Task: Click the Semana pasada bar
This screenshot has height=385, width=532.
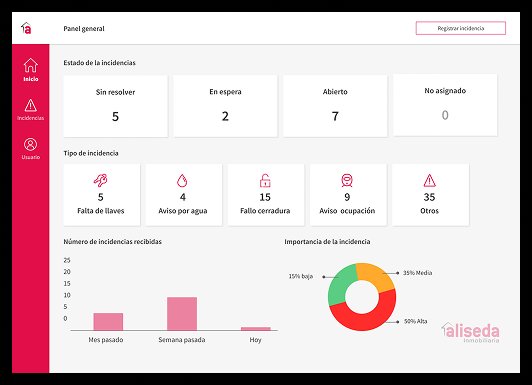Action: coord(182,314)
